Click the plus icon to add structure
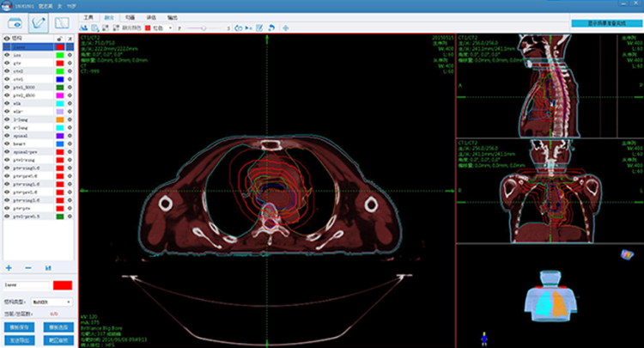The image size is (644, 348). click(x=9, y=268)
